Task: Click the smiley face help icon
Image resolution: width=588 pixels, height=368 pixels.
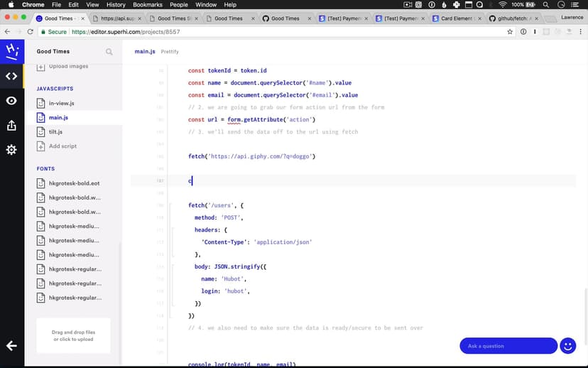Action: 567,346
